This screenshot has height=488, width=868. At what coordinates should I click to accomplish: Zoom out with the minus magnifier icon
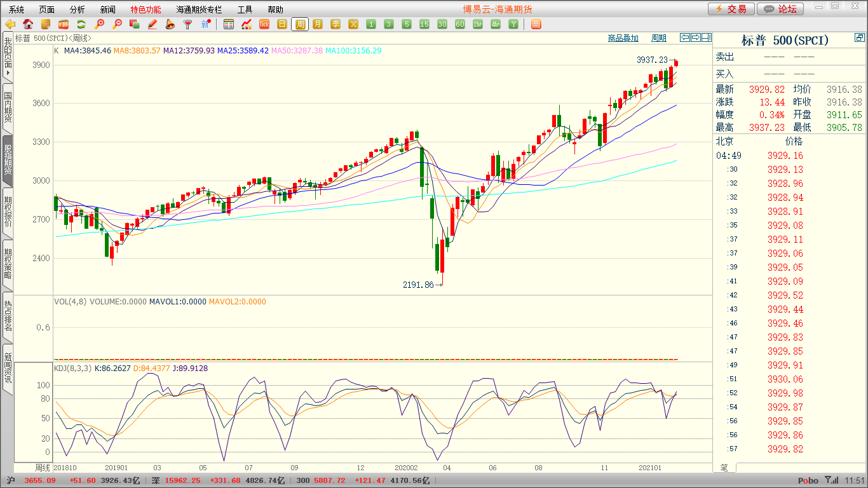(117, 24)
